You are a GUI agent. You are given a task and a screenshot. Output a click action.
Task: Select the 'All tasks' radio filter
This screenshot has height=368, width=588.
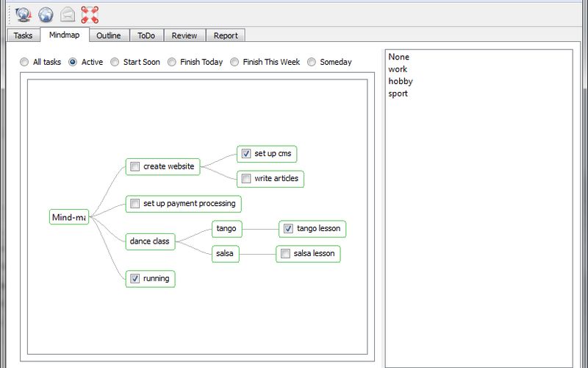pos(25,63)
